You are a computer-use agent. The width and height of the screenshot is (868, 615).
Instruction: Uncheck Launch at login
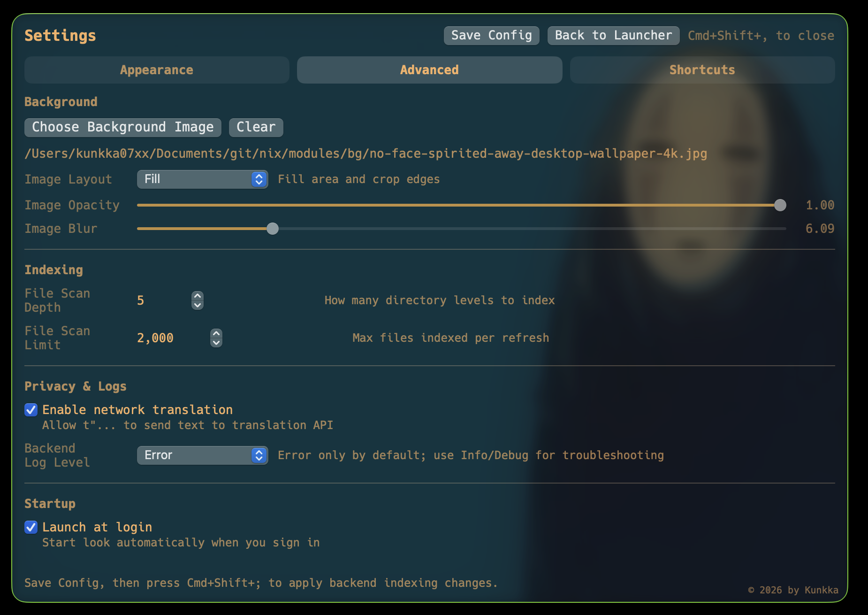point(30,527)
